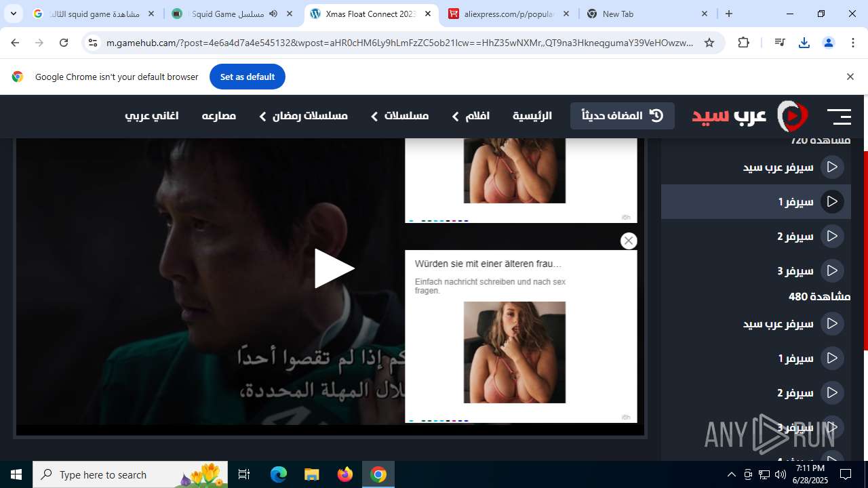Click the مشاهدة 480 heading text
868x488 pixels.
pos(819,296)
